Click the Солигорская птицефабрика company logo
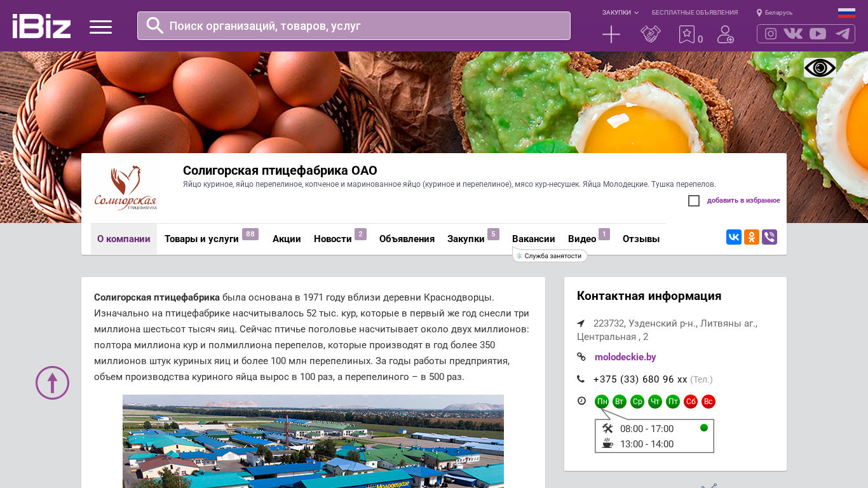 (126, 188)
